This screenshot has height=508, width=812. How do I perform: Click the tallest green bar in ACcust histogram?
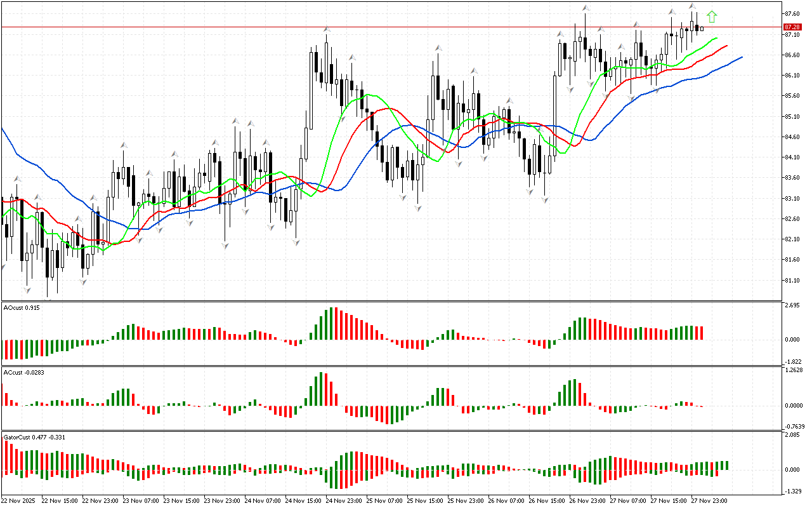tap(322, 389)
